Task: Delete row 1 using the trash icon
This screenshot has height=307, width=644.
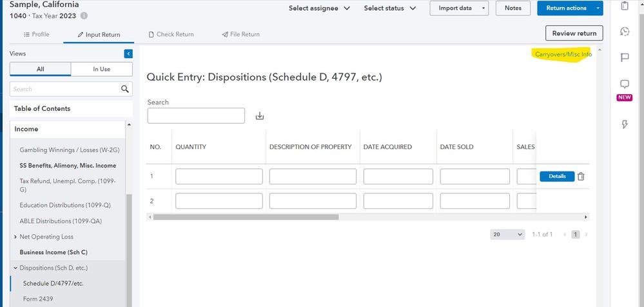Action: (x=581, y=177)
